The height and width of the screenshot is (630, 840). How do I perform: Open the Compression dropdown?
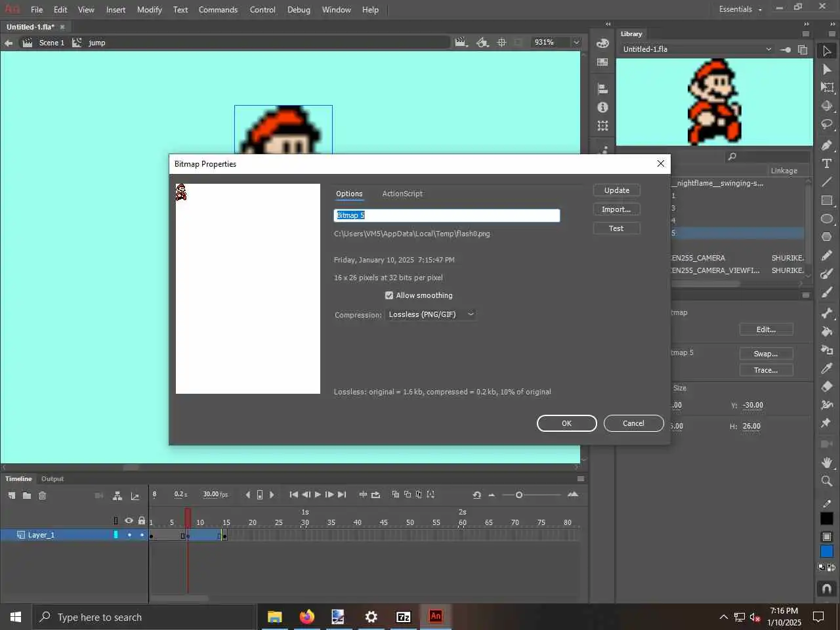[x=430, y=314]
